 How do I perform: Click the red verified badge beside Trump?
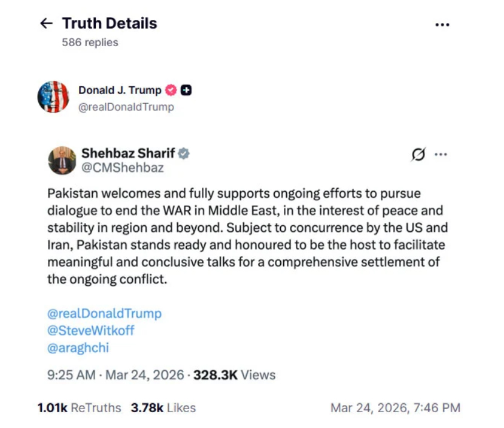click(171, 90)
